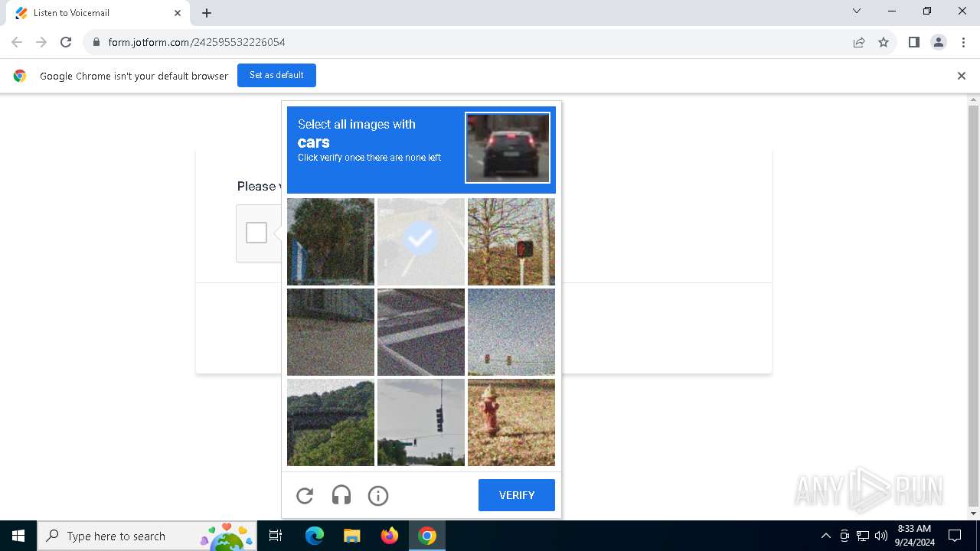
Task: Click the VERIFY button
Action: [517, 495]
